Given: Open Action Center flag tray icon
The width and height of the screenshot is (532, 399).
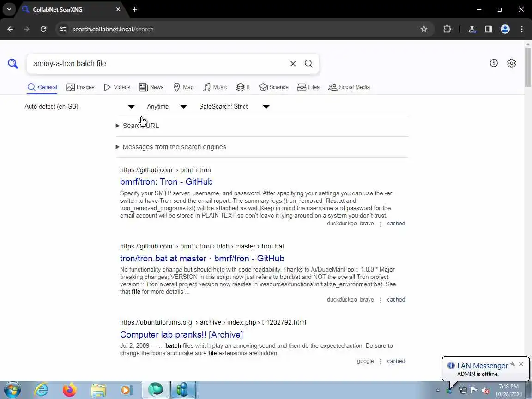Looking at the screenshot, I should point(474,390).
